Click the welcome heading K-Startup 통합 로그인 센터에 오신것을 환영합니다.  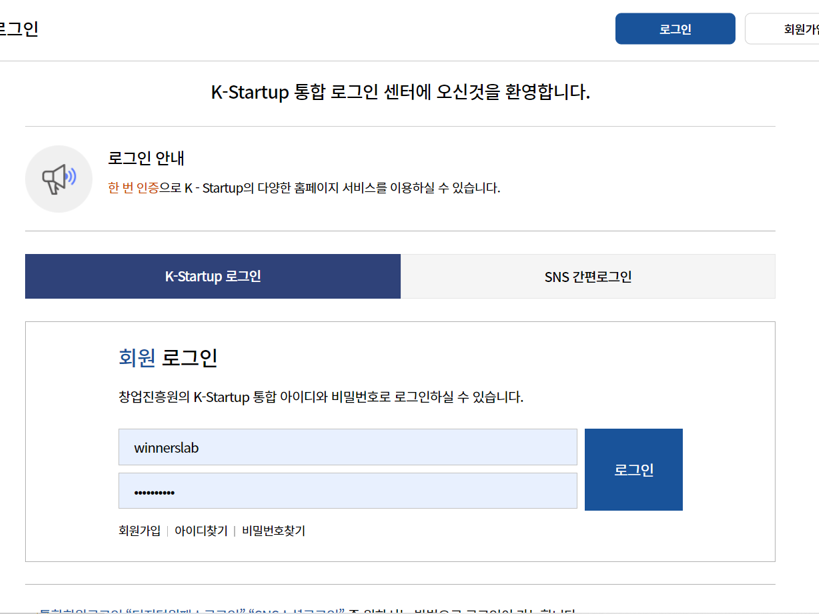pyautogui.click(x=401, y=92)
